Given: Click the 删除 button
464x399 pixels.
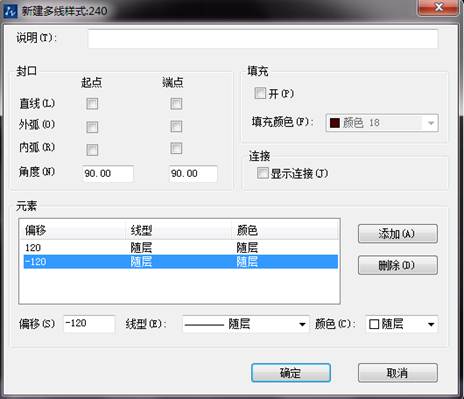Looking at the screenshot, I should 398,265.
